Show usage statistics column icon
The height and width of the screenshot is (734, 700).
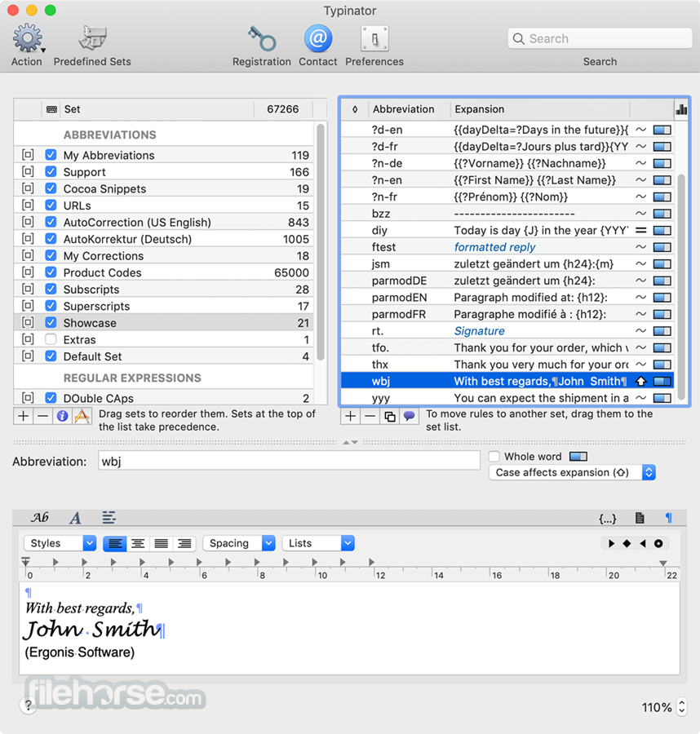tap(681, 109)
